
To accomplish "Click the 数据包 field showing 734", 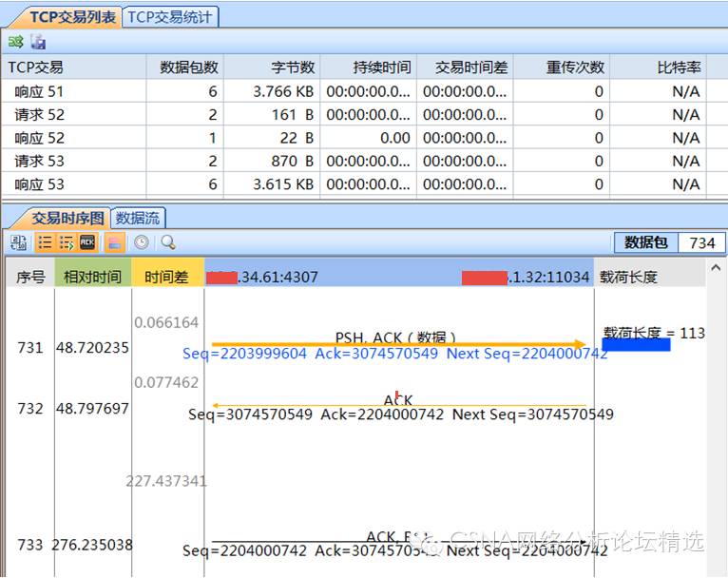I will click(701, 242).
